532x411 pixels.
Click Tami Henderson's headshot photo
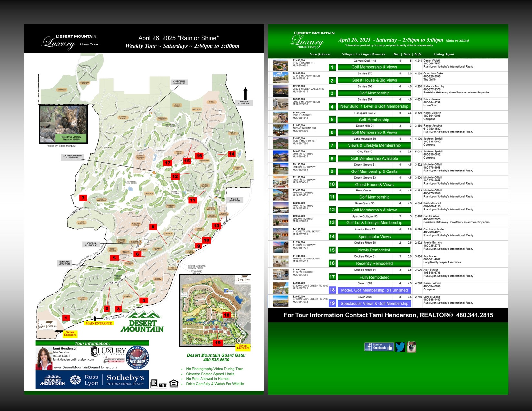(44, 358)
